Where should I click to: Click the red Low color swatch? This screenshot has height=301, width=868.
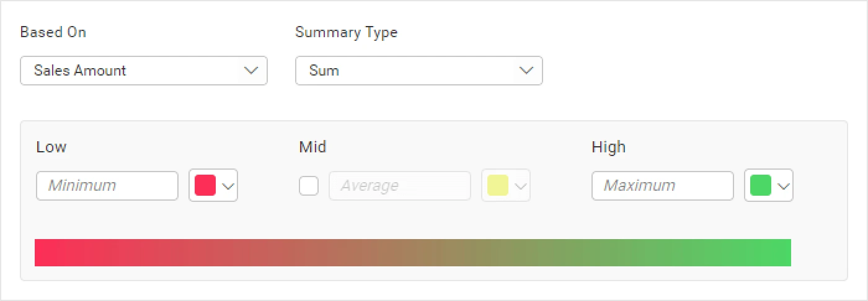click(205, 186)
